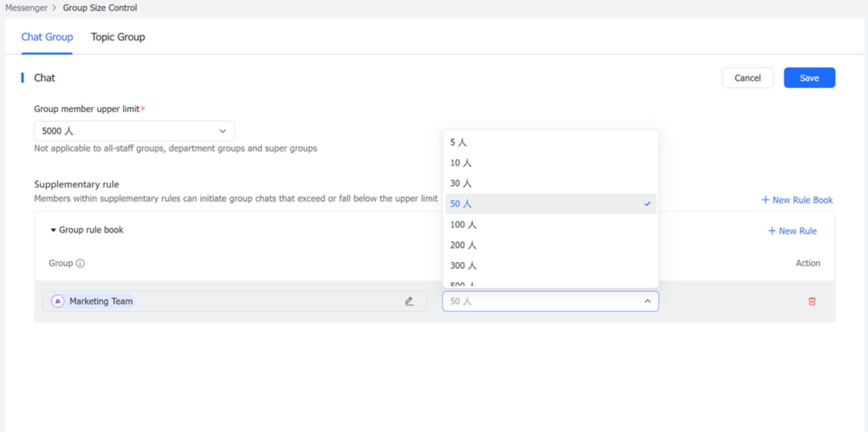The image size is (868, 432).
Task: Click the plus icon for New Rule
Action: [x=772, y=231]
